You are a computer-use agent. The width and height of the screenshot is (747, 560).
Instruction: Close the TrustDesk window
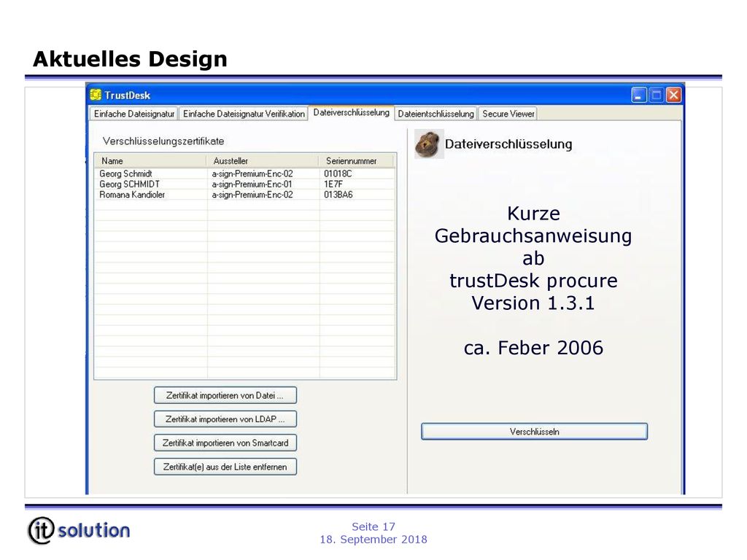point(673,96)
